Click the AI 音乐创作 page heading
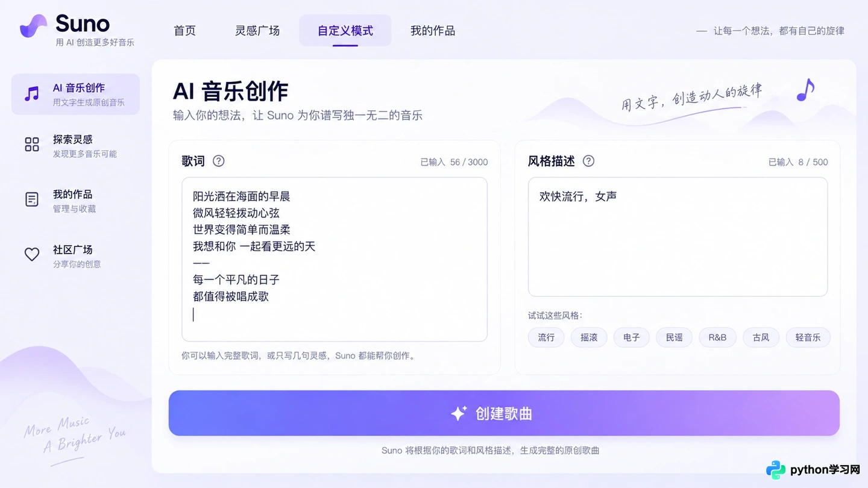 pyautogui.click(x=230, y=91)
